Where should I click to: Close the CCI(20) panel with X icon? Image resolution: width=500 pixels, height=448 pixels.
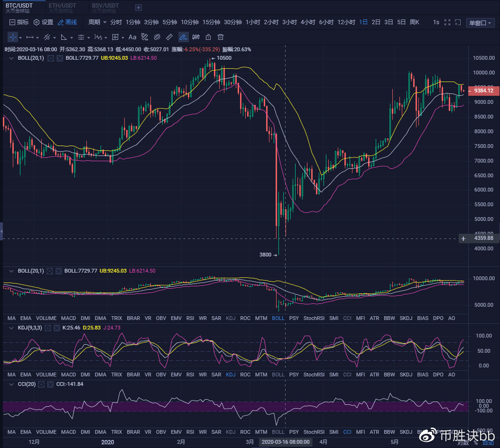tap(50, 384)
